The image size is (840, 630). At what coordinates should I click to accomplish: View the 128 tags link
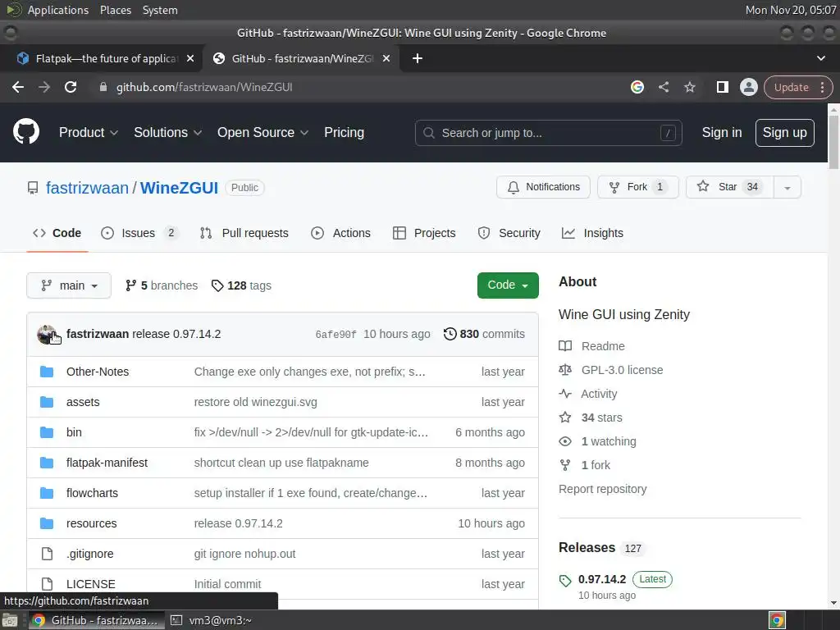click(242, 285)
